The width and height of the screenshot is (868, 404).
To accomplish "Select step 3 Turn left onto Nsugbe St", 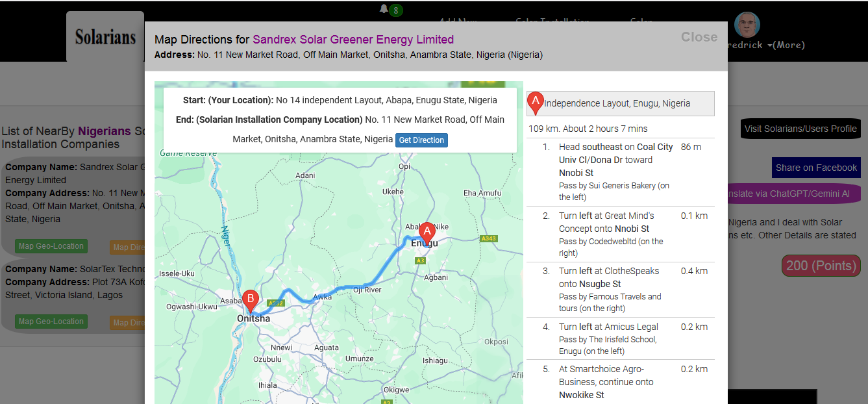I will [x=621, y=290].
